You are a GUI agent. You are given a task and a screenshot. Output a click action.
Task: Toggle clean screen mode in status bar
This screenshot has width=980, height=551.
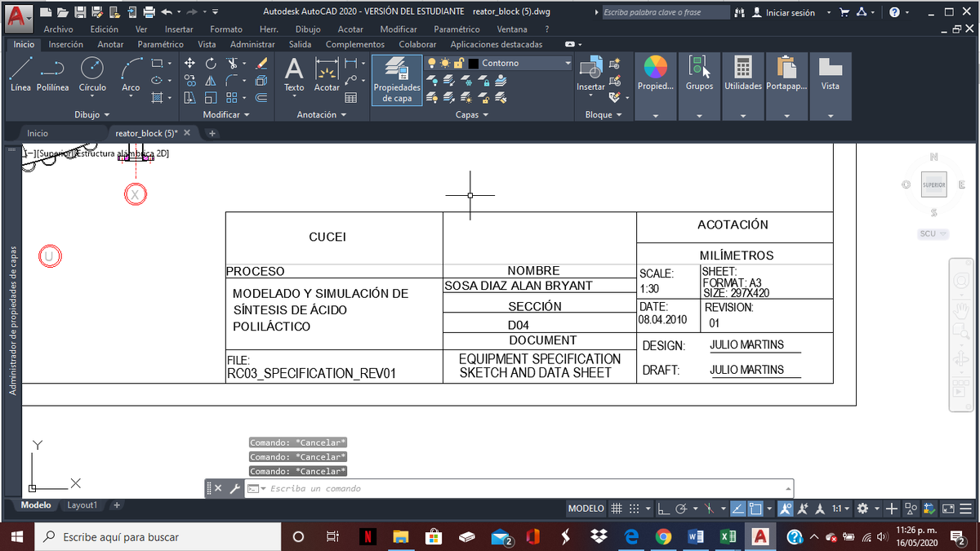(948, 508)
